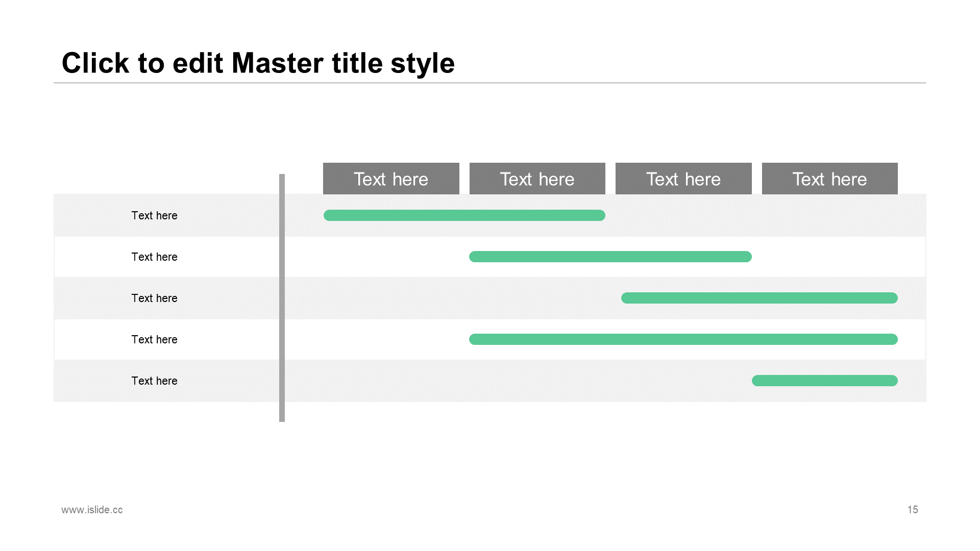Select the fourth row's "Text here" label
The width and height of the screenshot is (980, 551).
[154, 339]
